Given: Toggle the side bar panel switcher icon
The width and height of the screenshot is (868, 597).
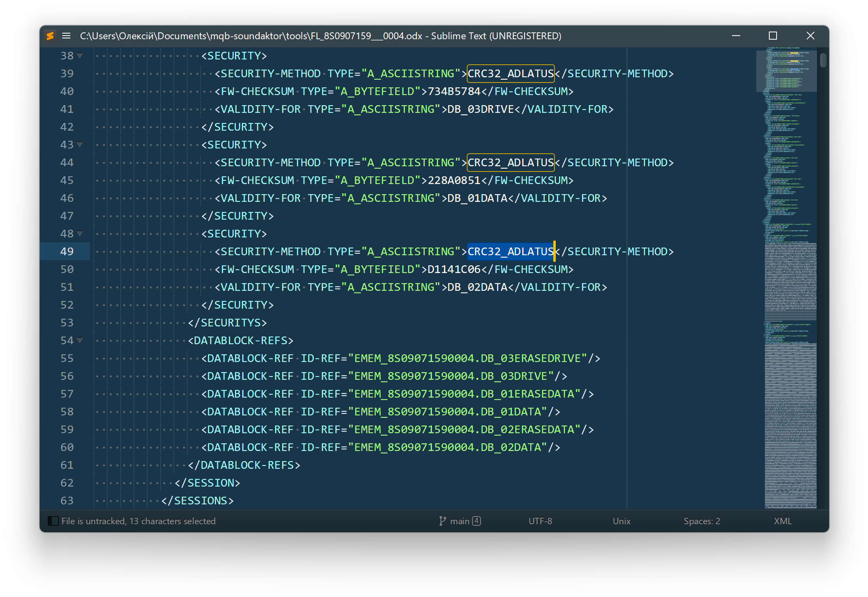Looking at the screenshot, I should [53, 521].
